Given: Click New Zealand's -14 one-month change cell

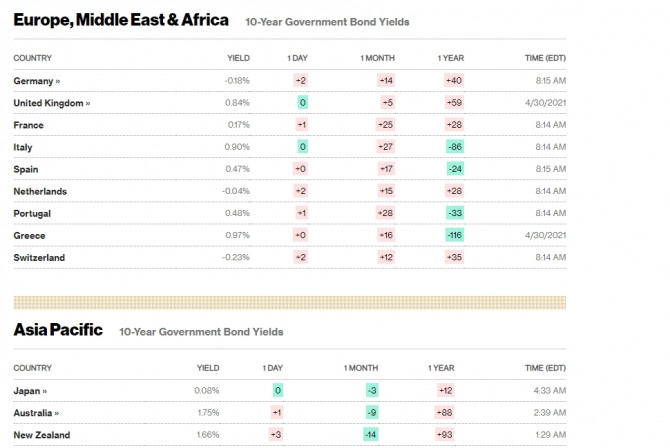Looking at the screenshot, I should point(370,434).
